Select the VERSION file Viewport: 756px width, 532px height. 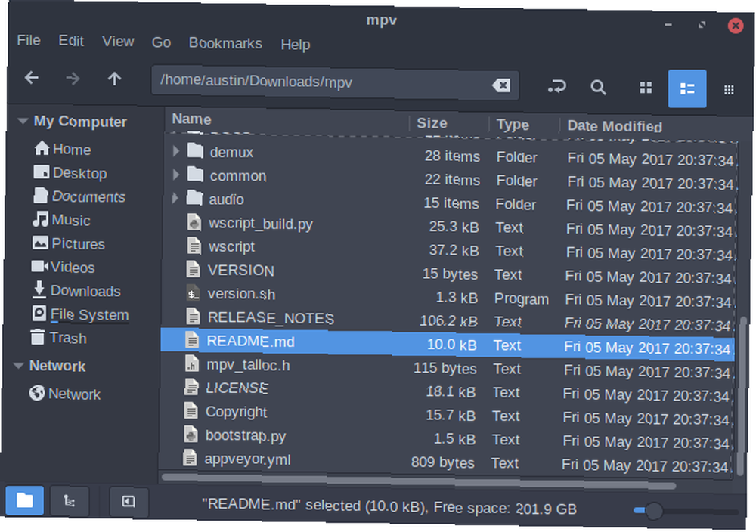click(240, 271)
